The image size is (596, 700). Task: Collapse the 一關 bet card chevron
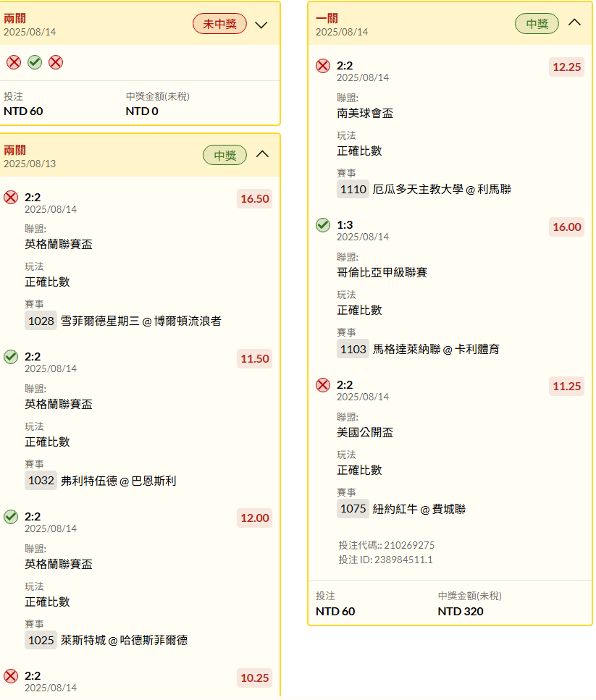[x=574, y=22]
